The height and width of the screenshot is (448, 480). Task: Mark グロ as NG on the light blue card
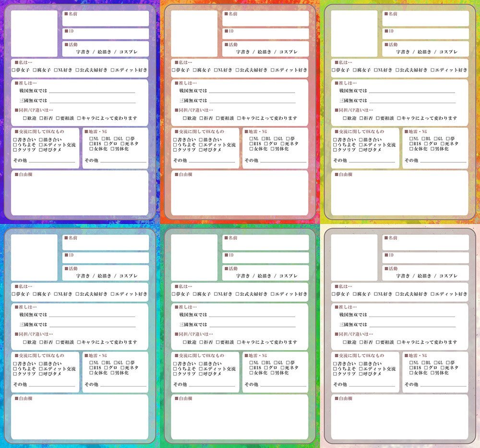106,367
